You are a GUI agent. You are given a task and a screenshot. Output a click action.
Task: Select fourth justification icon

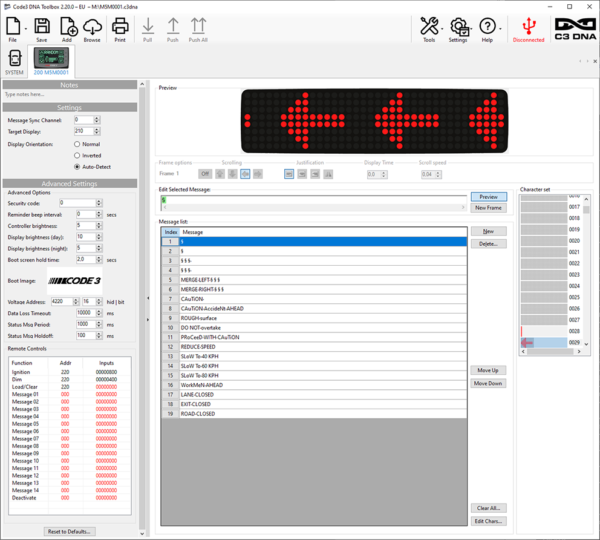coord(328,174)
